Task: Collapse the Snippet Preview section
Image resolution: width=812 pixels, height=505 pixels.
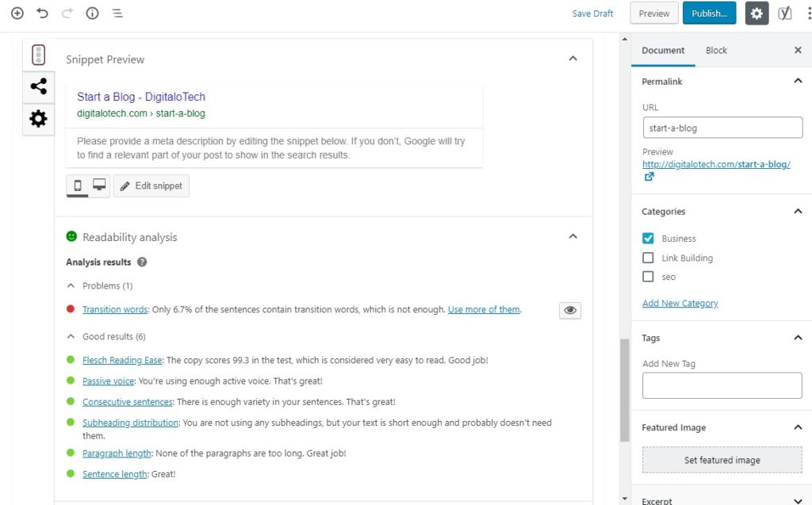Action: [x=573, y=59]
